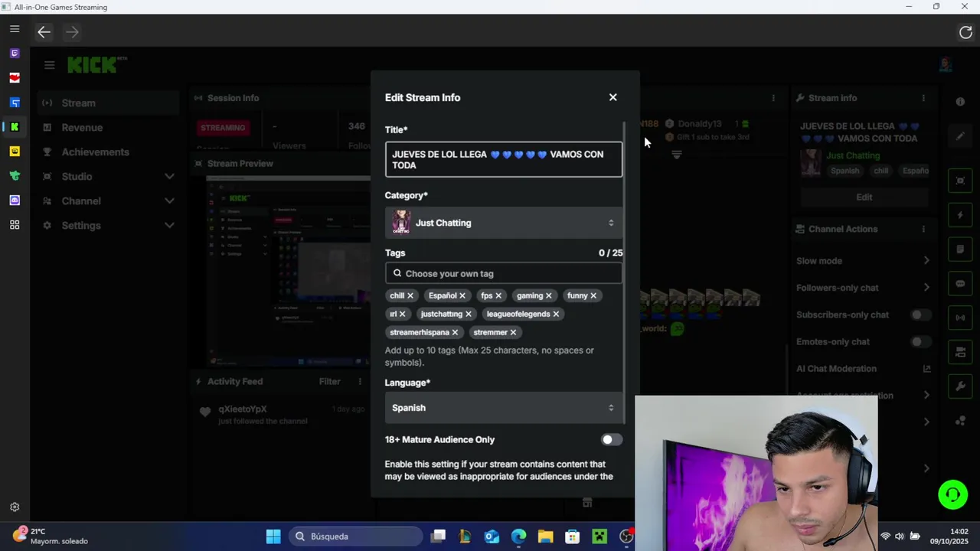Screen dimensions: 980x551
Task: Open Followers-only chat options chevron
Action: pyautogui.click(x=926, y=288)
